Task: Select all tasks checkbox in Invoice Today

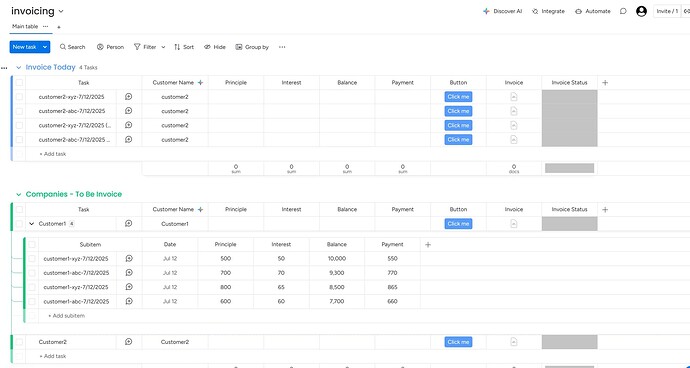Action: pos(19,83)
